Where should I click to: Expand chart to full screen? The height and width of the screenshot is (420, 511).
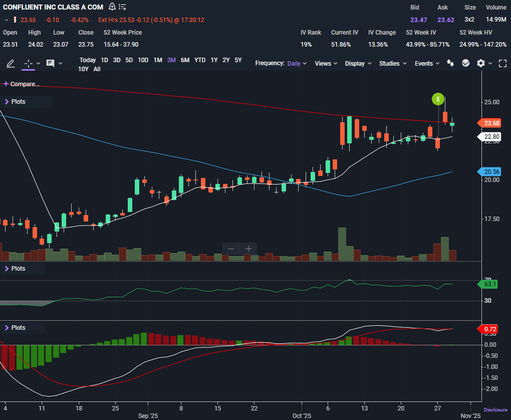[x=503, y=63]
